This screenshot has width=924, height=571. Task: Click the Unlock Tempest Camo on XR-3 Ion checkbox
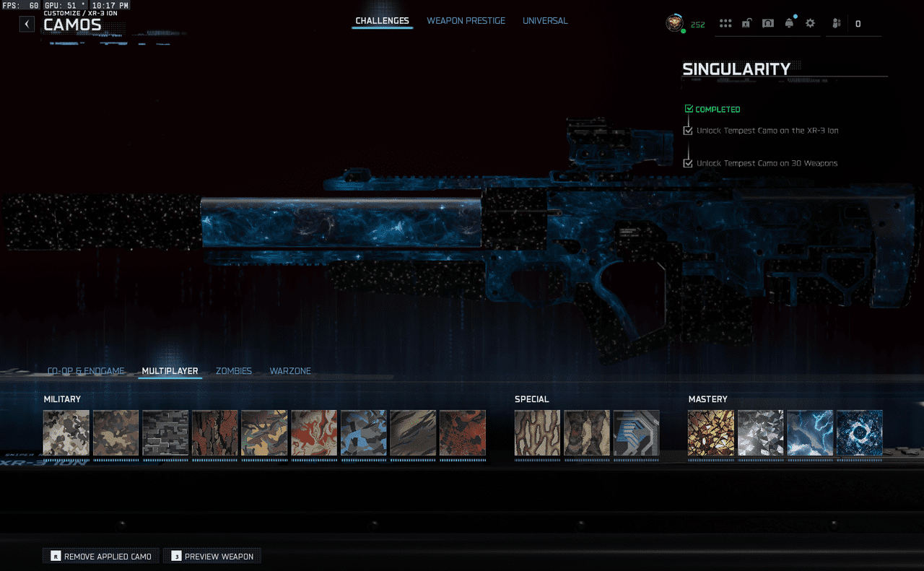pos(688,131)
